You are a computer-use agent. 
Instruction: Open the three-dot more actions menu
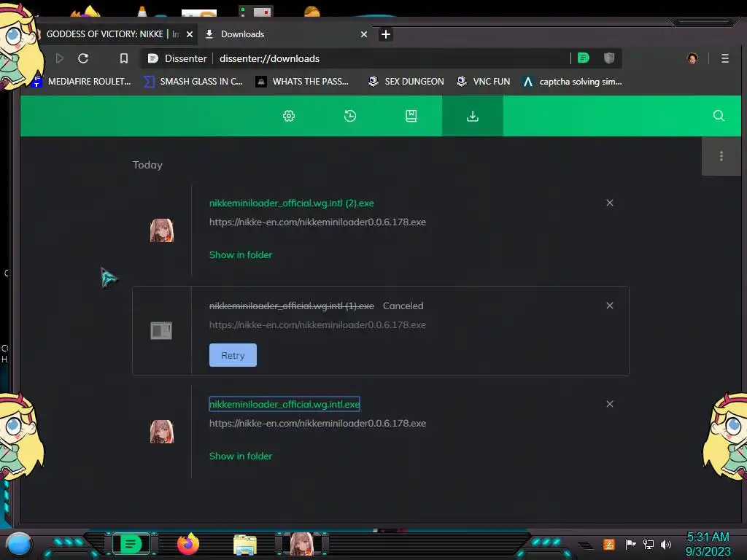(721, 156)
